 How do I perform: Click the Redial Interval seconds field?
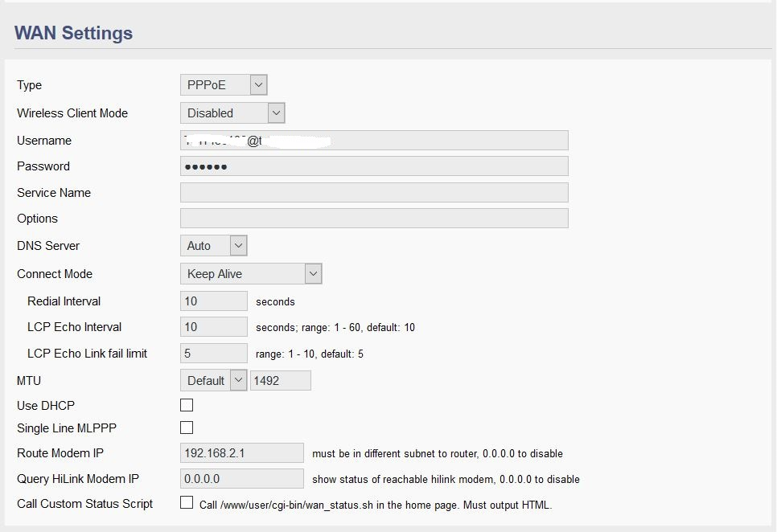pyautogui.click(x=214, y=301)
